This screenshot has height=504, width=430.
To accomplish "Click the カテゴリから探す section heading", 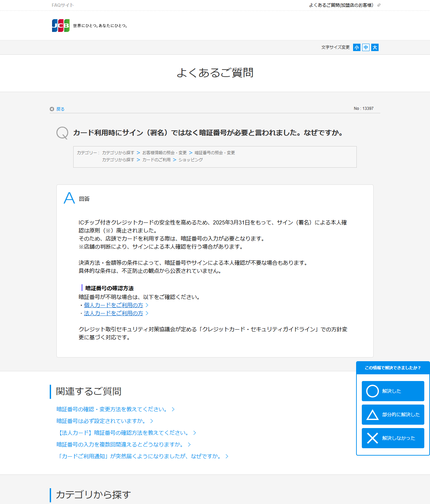I will tap(93, 495).
